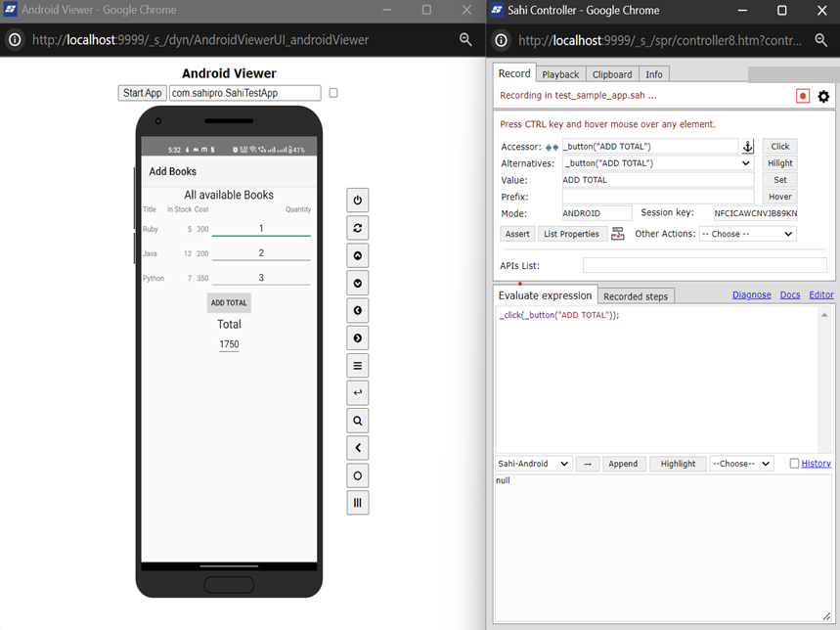
Task: Click the refresh device screen icon
Action: (358, 228)
